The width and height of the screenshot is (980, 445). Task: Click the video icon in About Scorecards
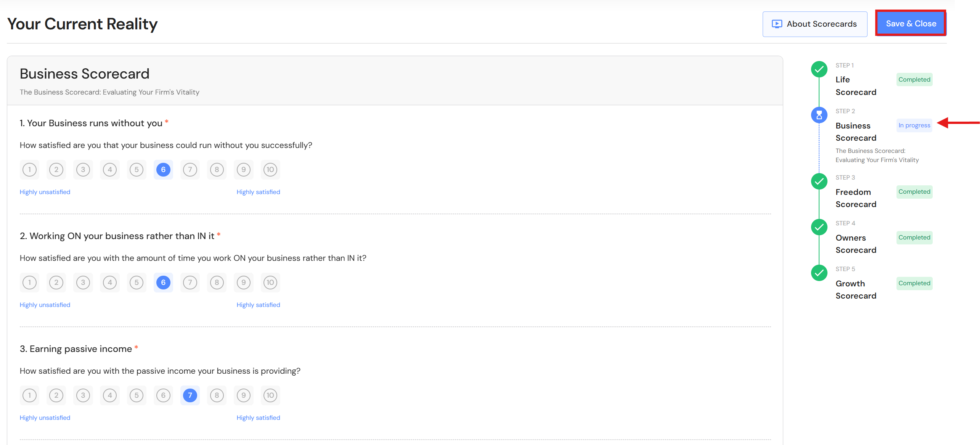[x=777, y=24]
